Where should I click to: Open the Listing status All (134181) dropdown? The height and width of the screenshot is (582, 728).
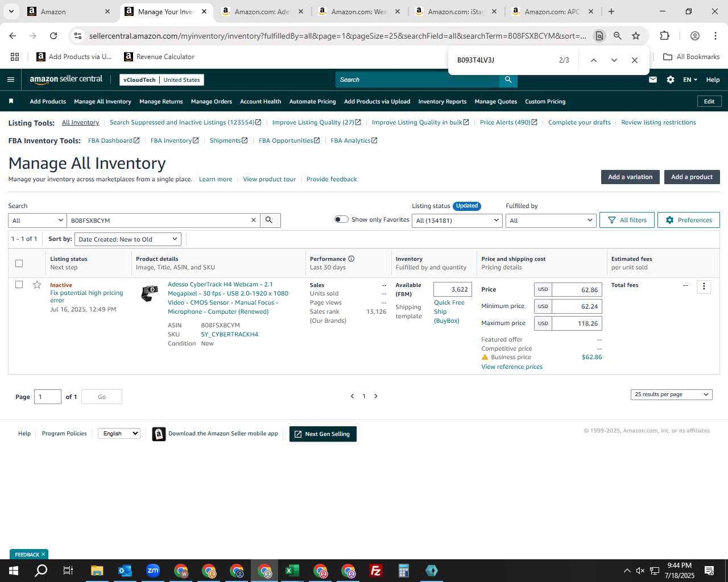[457, 221]
